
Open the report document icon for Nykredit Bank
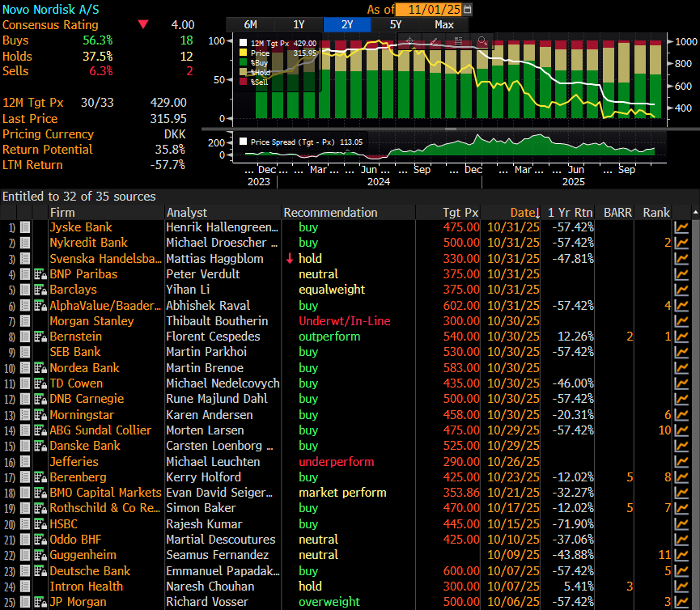[x=26, y=243]
